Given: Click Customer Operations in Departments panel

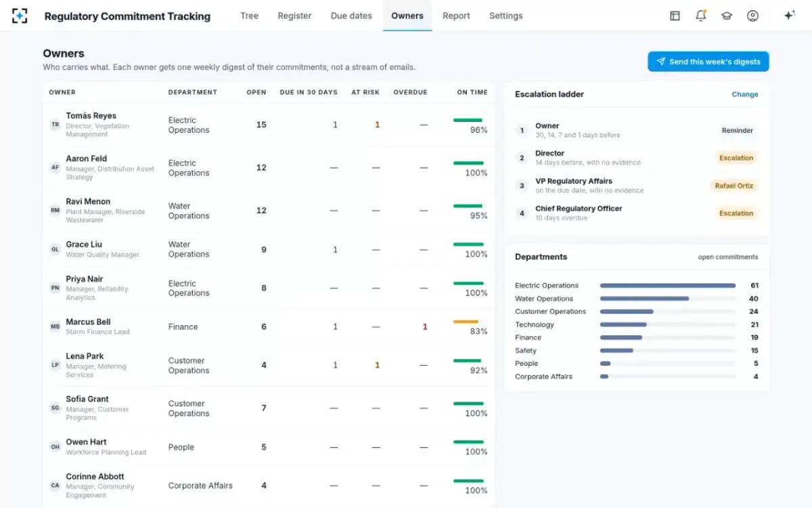Looking at the screenshot, I should pyautogui.click(x=551, y=312).
